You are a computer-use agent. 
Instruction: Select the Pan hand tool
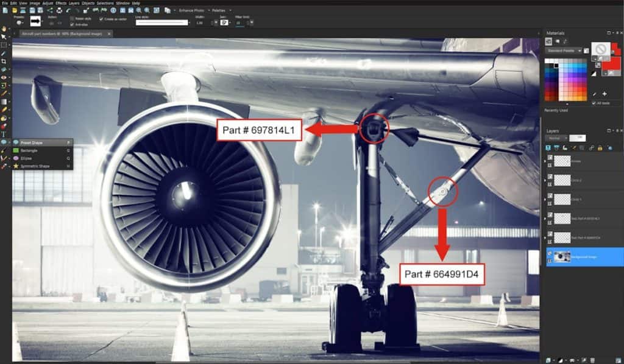[x=4, y=29]
